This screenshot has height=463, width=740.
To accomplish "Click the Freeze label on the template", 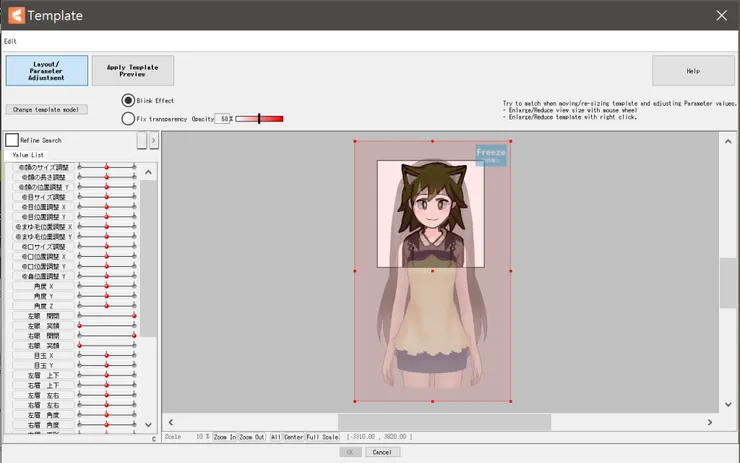I will pyautogui.click(x=490, y=154).
